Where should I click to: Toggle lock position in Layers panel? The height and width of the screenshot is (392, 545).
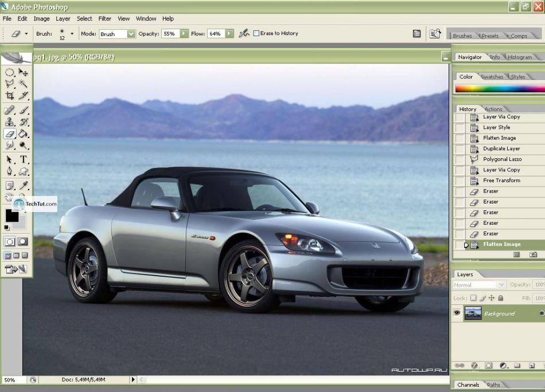coord(492,298)
